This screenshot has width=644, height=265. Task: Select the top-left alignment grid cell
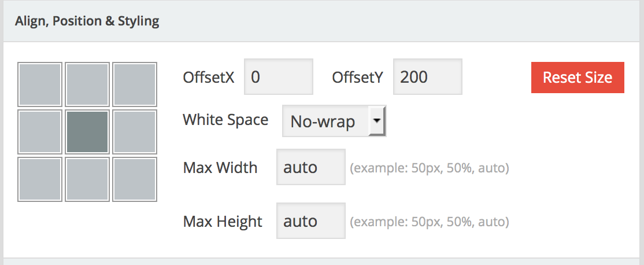coord(40,84)
